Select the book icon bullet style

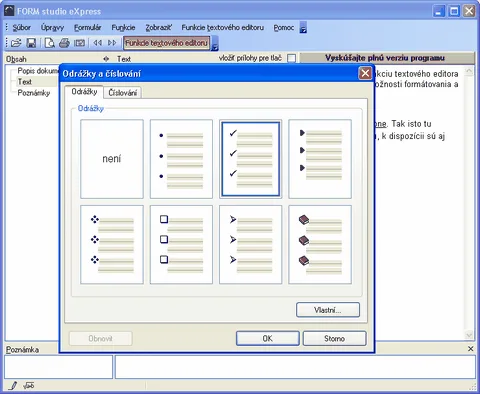[320, 245]
